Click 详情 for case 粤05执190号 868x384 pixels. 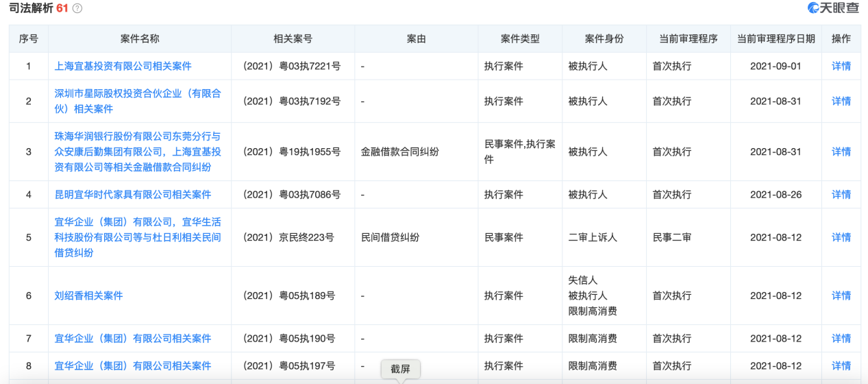[x=841, y=339]
